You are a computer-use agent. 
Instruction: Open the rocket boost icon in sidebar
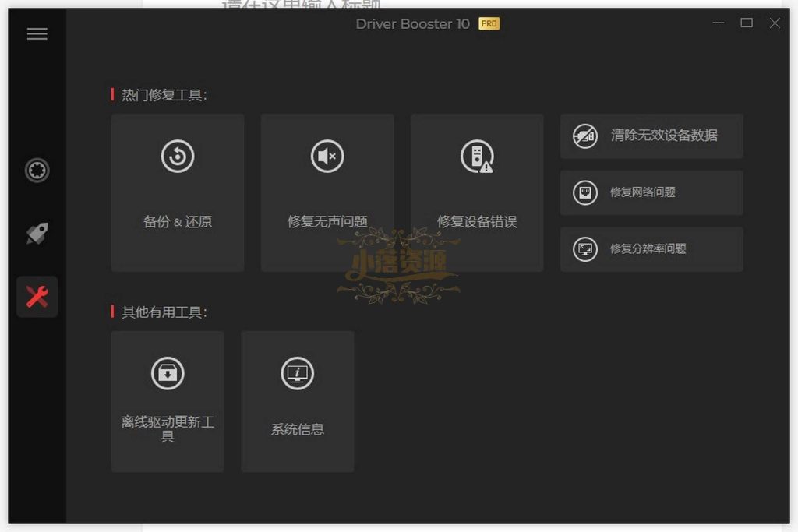pyautogui.click(x=37, y=233)
